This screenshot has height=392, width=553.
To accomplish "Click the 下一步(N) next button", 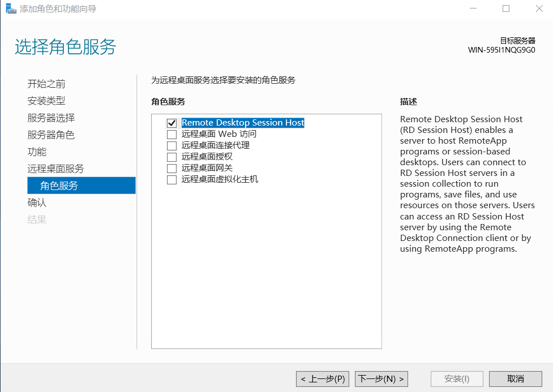I will click(381, 379).
